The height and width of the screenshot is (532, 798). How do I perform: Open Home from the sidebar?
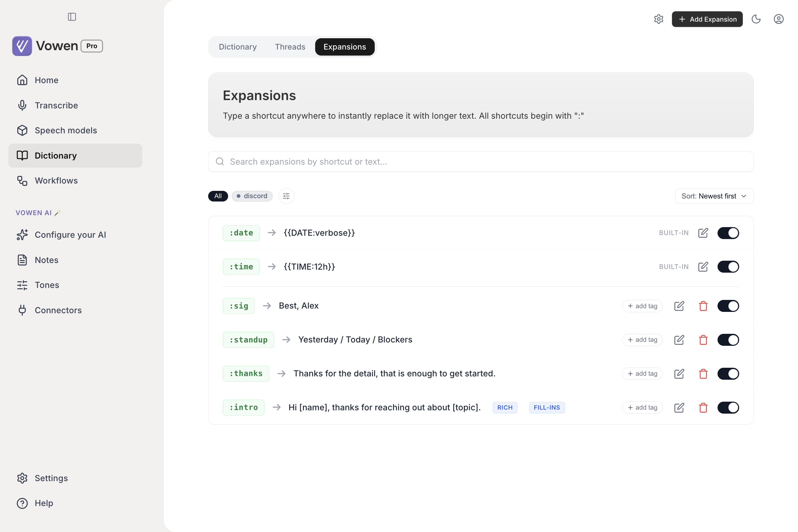pos(75,80)
